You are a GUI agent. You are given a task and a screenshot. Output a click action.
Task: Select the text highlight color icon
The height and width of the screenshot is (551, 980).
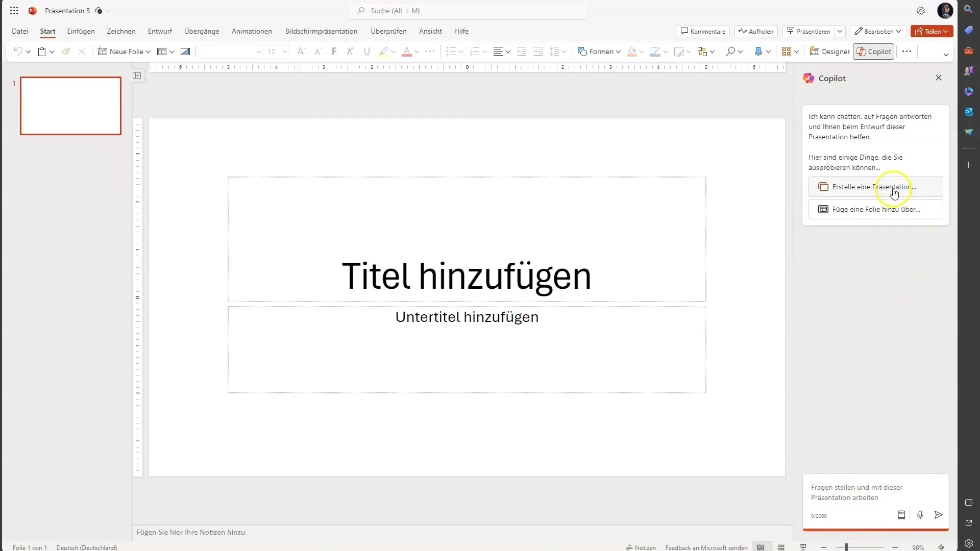[x=383, y=52]
